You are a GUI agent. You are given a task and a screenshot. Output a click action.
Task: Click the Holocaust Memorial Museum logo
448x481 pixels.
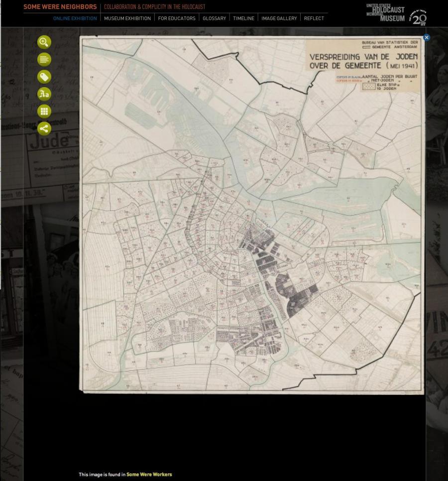pos(386,12)
